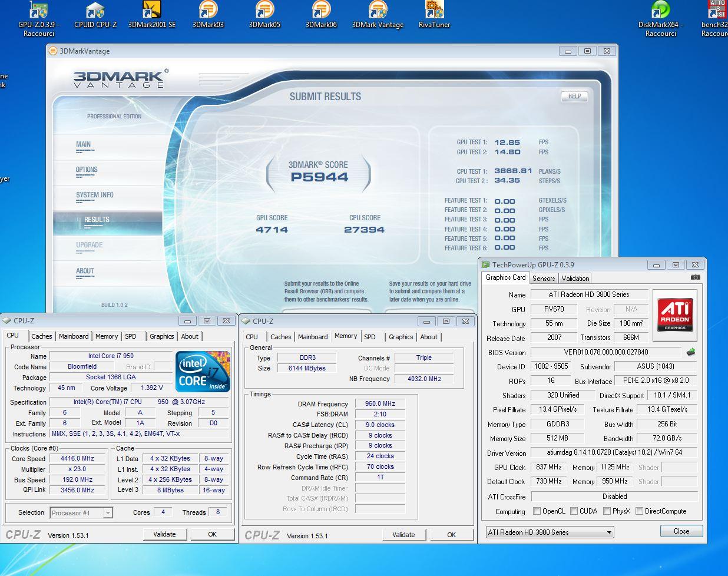Open UPGRADE in the 3DMark Vantage sidebar

[x=89, y=245]
